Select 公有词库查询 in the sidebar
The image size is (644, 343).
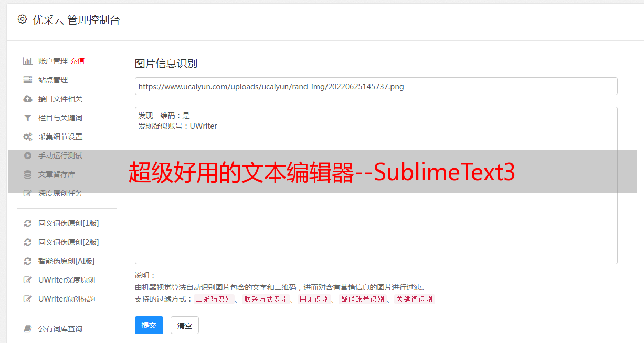coord(60,329)
